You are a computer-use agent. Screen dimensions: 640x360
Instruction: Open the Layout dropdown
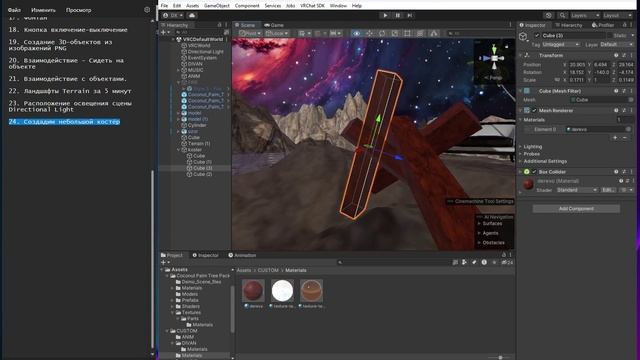click(x=617, y=16)
